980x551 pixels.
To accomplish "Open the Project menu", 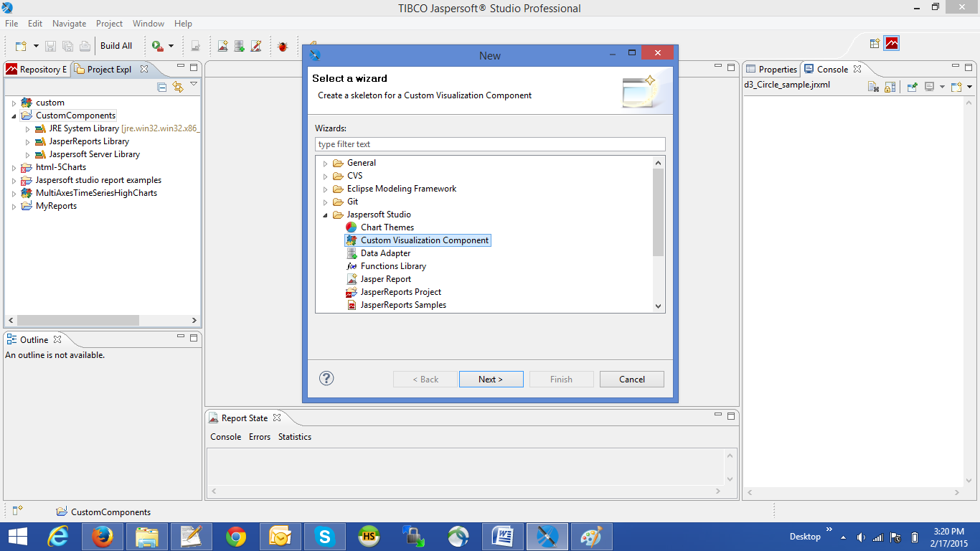I will 109,24.
